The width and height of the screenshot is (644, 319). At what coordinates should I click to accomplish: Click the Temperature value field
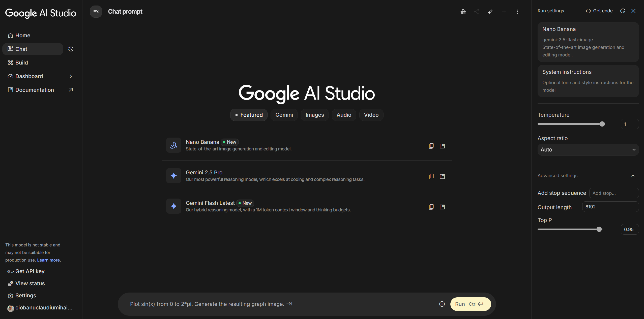630,124
